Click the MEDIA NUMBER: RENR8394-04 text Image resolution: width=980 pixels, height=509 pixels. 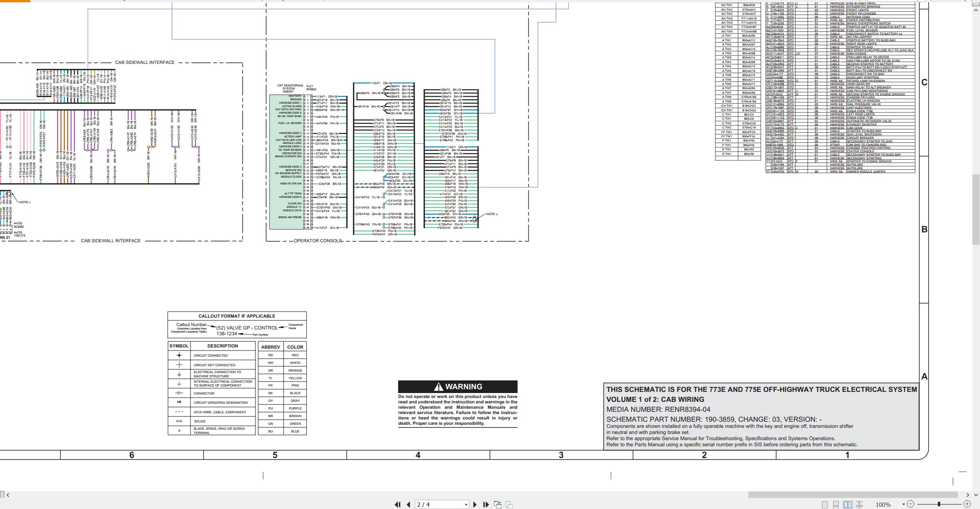coord(658,409)
